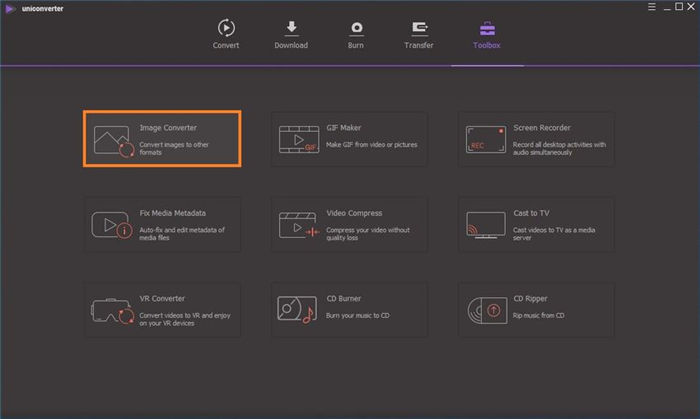This screenshot has height=419, width=700.
Task: Switch to the Transfer tab label
Action: pyautogui.click(x=419, y=45)
